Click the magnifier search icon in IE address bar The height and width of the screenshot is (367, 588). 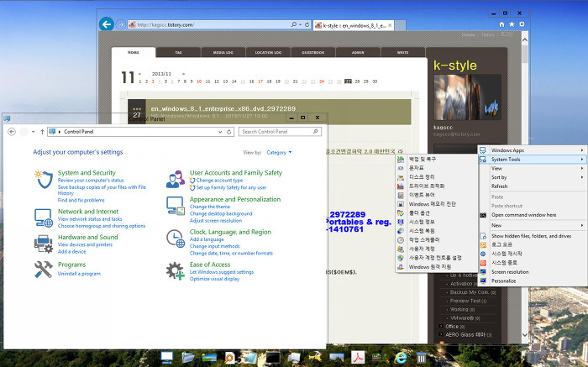pyautogui.click(x=294, y=24)
